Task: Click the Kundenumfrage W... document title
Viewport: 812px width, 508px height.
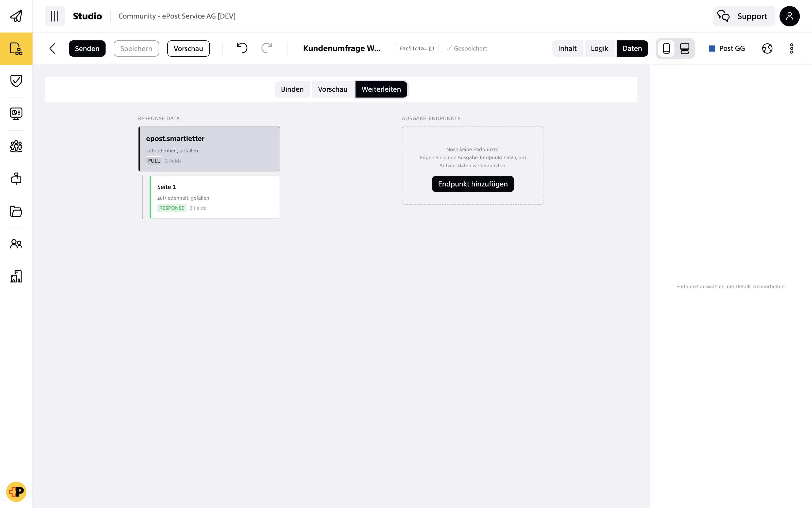Action: coord(341,48)
